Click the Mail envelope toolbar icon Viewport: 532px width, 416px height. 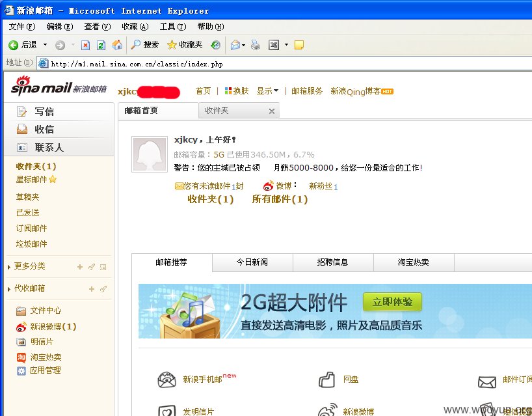point(235,45)
